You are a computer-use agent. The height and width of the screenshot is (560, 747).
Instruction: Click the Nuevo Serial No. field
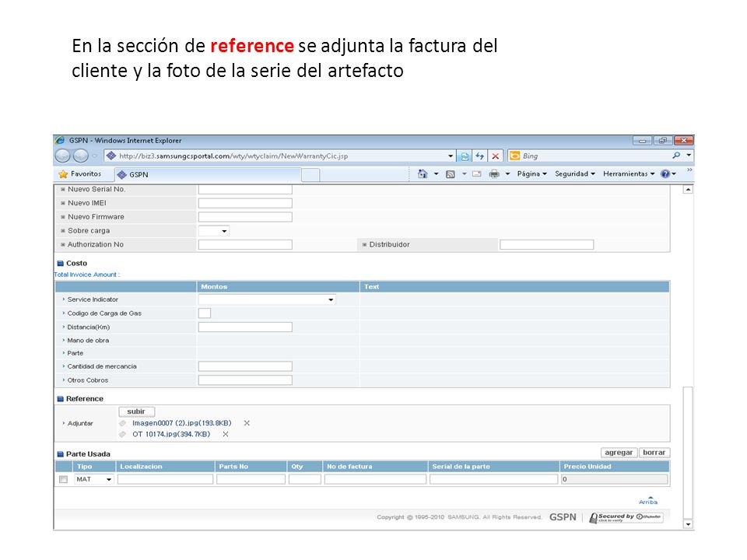tap(245, 189)
